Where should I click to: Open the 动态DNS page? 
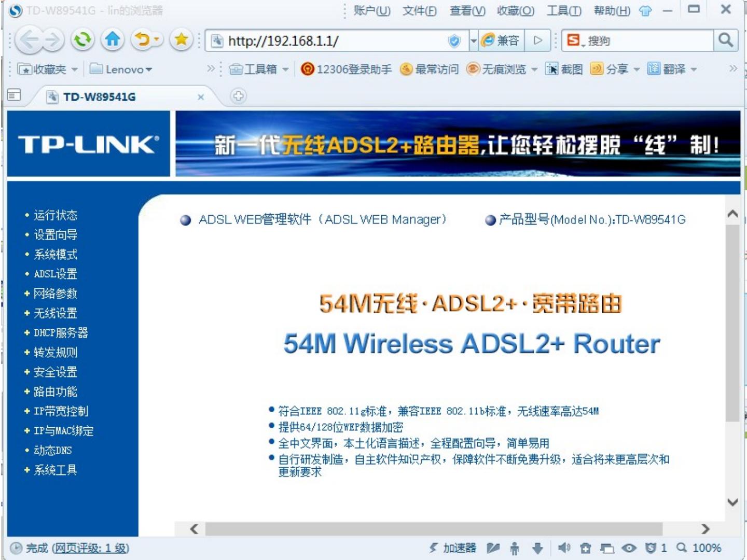(53, 450)
